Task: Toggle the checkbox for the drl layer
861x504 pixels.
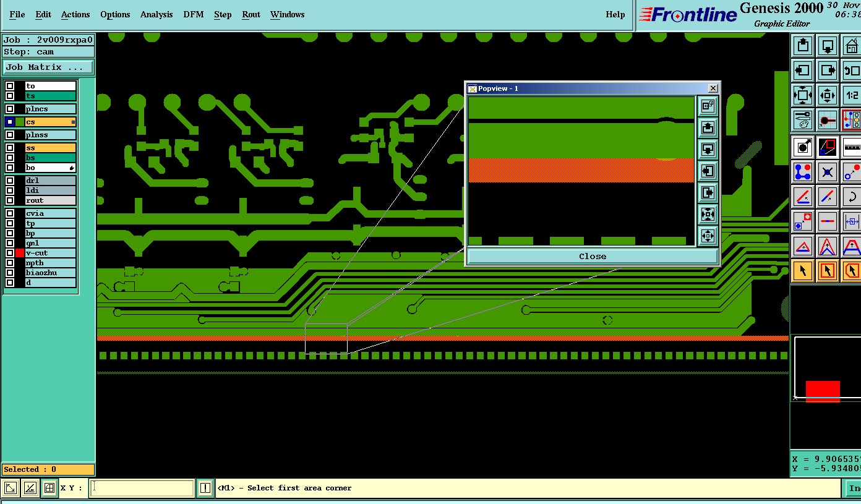Action: (x=10, y=181)
